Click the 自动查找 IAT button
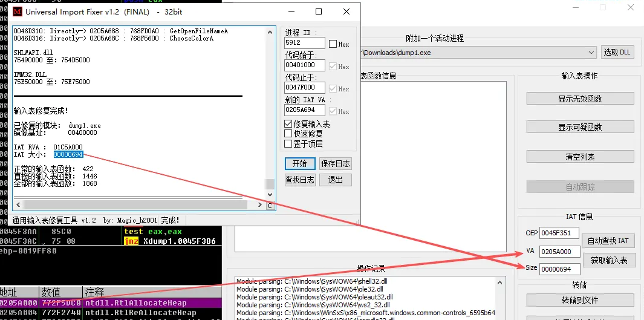 pos(608,241)
